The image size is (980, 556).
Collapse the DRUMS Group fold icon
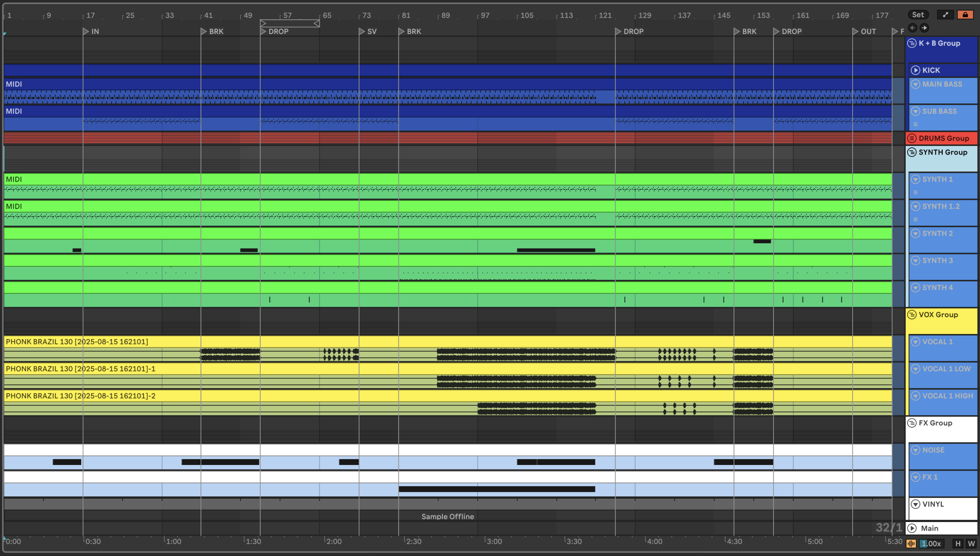912,138
